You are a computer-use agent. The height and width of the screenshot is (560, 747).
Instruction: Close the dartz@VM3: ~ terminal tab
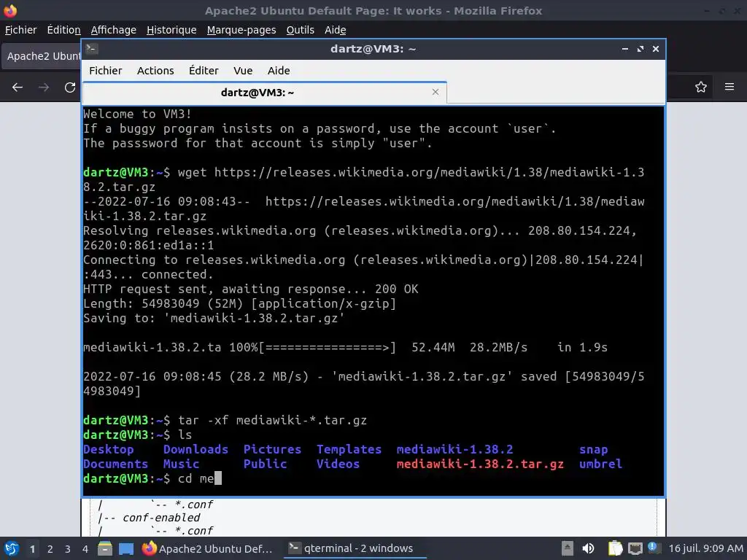click(x=436, y=92)
